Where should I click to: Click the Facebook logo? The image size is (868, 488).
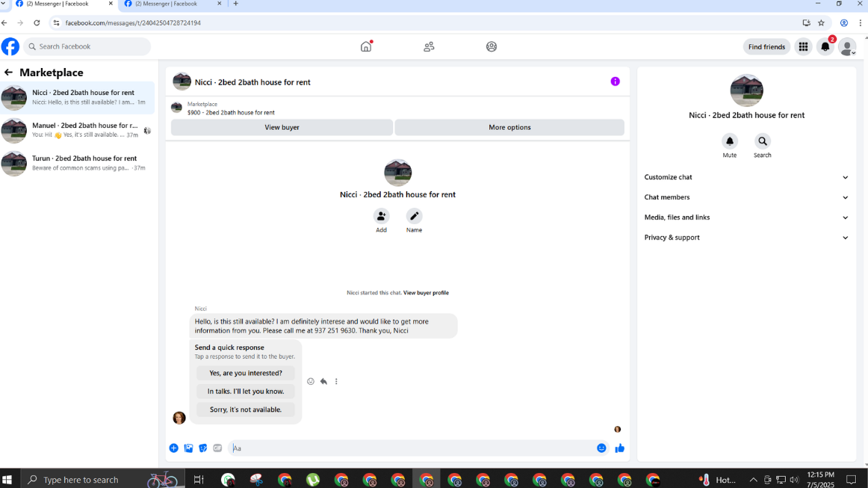click(10, 46)
